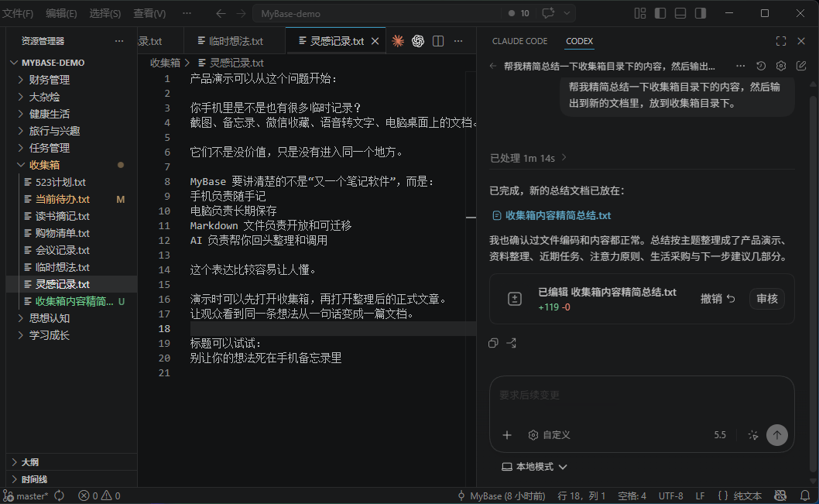Go back with the navigation arrow

[221, 14]
